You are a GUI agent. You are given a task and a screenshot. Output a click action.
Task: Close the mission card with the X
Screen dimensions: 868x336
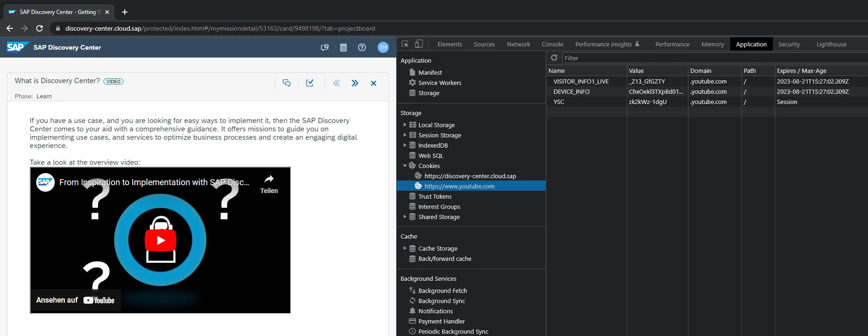(x=373, y=83)
